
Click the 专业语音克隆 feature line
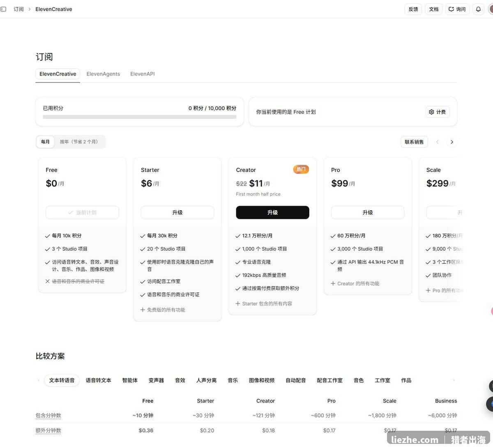point(256,262)
